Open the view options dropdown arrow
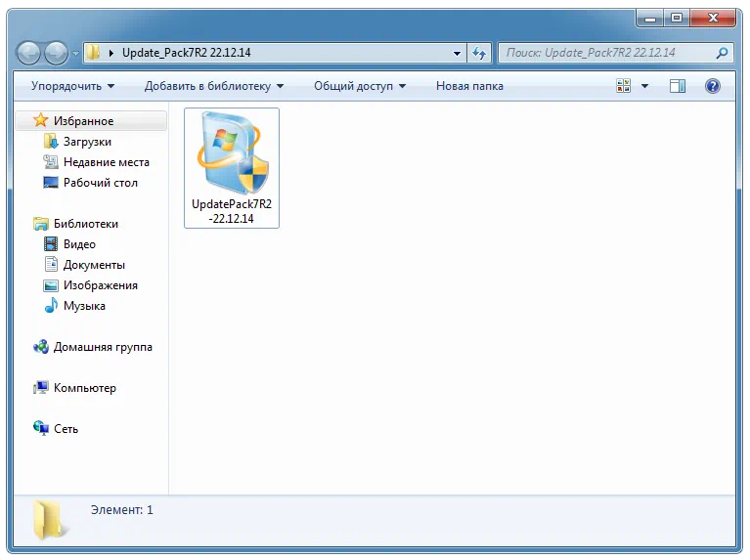The width and height of the screenshot is (750, 560). click(x=644, y=86)
